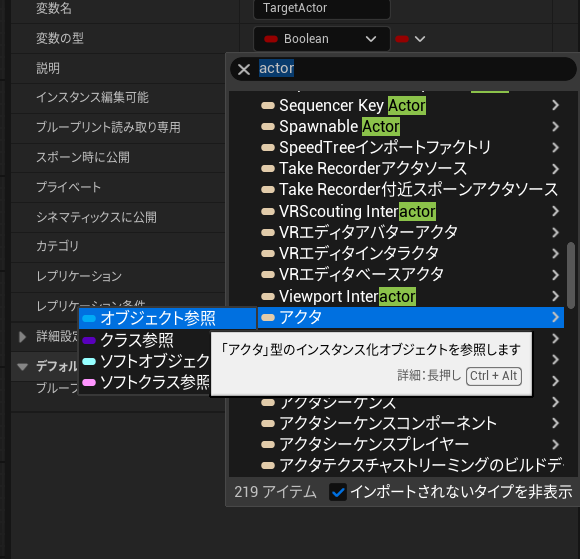Viewport: 580px width, 559px height.
Task: Select the アクタ entry in type list
Action: coord(411,317)
